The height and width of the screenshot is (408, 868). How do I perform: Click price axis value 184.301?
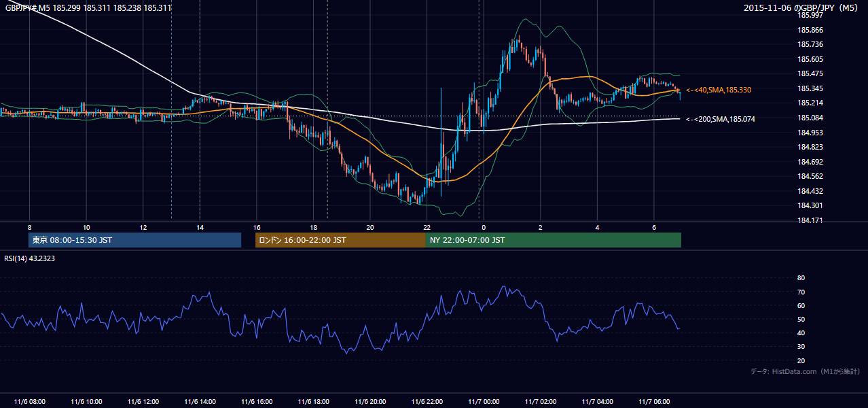tap(810, 205)
